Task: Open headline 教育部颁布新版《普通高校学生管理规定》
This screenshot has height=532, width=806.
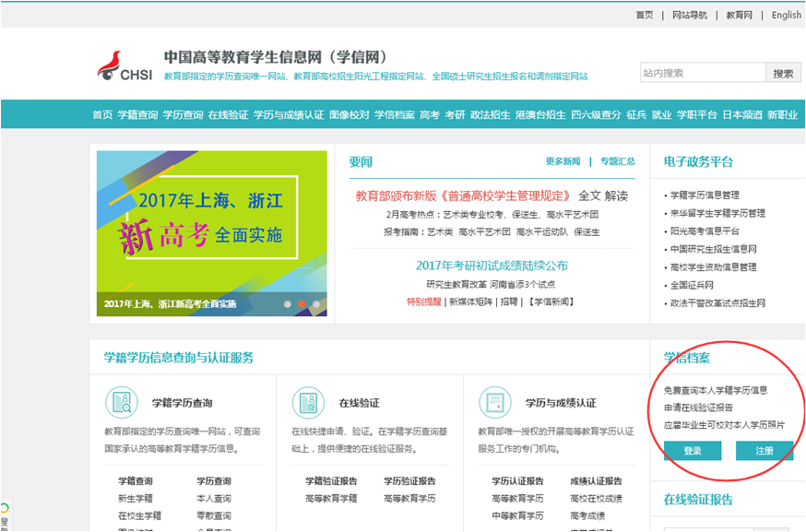Action: click(x=463, y=195)
